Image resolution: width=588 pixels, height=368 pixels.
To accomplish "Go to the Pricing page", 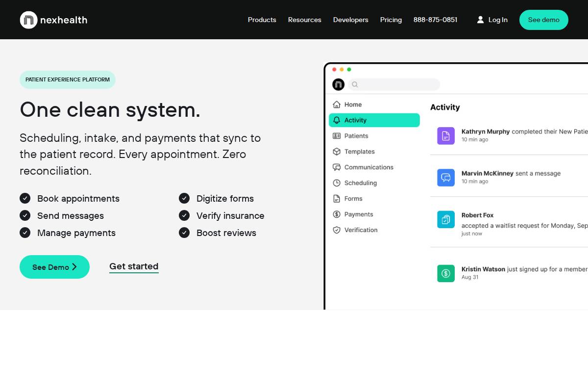I will click(391, 20).
